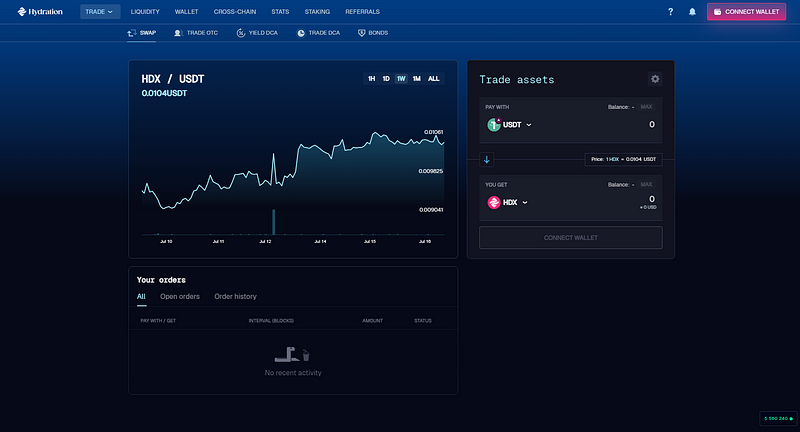Click the Interval (Blocks) column header
The height and width of the screenshot is (432, 800).
tap(271, 321)
